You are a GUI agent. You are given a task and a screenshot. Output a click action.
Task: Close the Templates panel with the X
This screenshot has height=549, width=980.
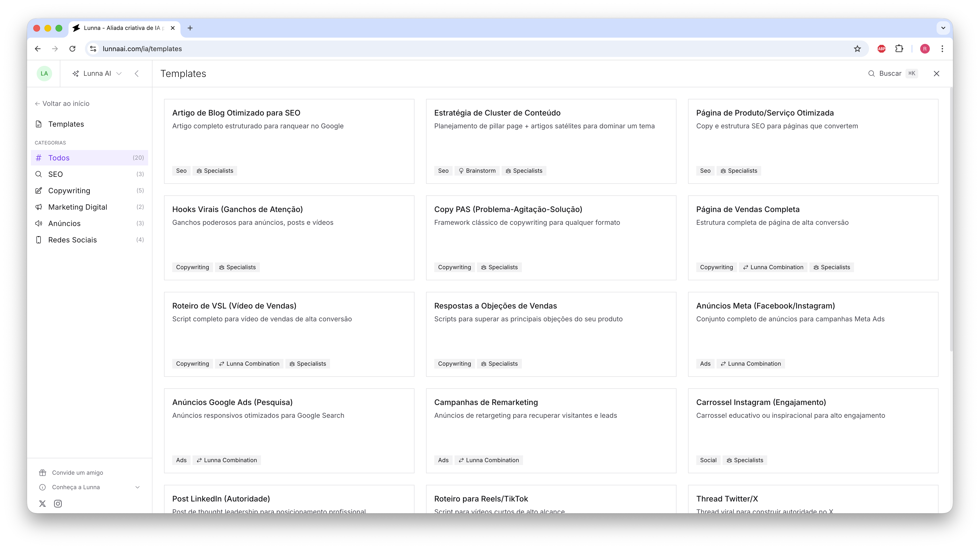tap(936, 73)
